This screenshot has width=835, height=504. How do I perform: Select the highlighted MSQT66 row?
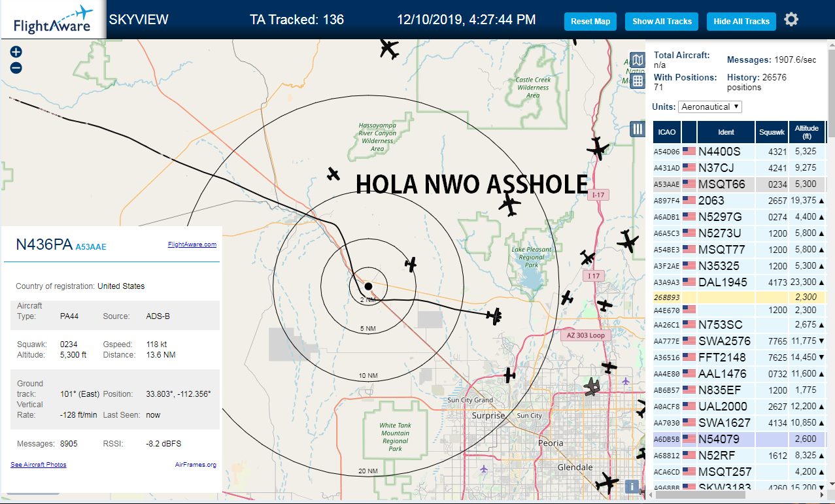pos(740,184)
